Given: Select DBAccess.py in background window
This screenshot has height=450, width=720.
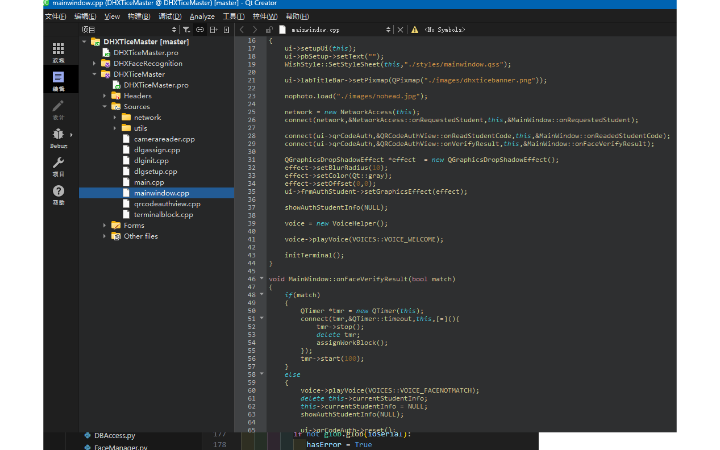Looking at the screenshot, I should tap(115, 435).
